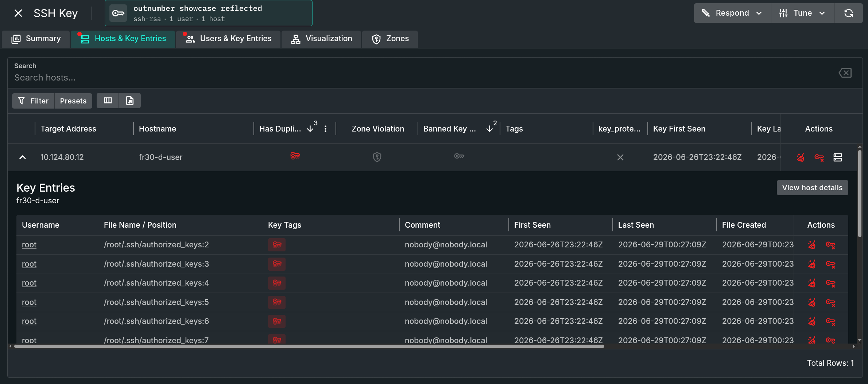The image size is (868, 384).
Task: Click the column chooser icon
Action: (108, 101)
